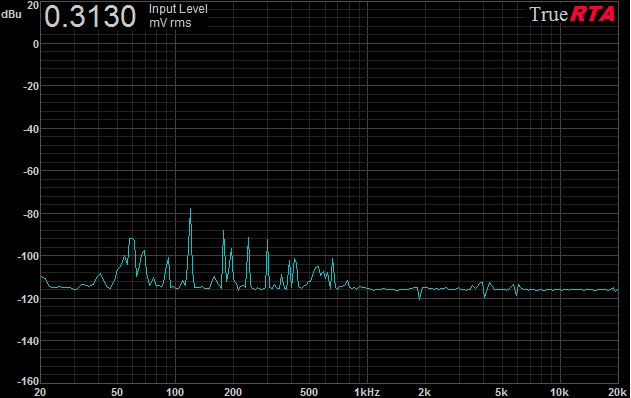
Task: Click the 100 Hz frequency label
Action: pos(175,392)
